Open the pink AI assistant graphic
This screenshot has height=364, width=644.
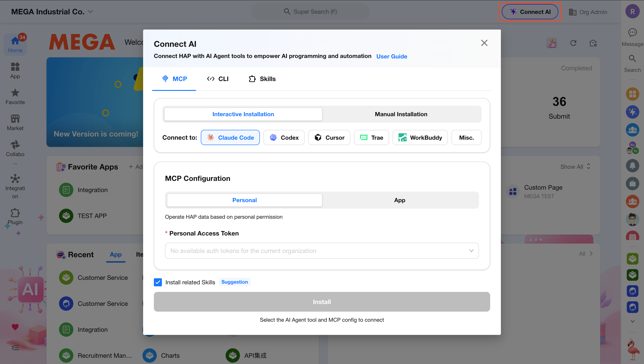point(30,289)
